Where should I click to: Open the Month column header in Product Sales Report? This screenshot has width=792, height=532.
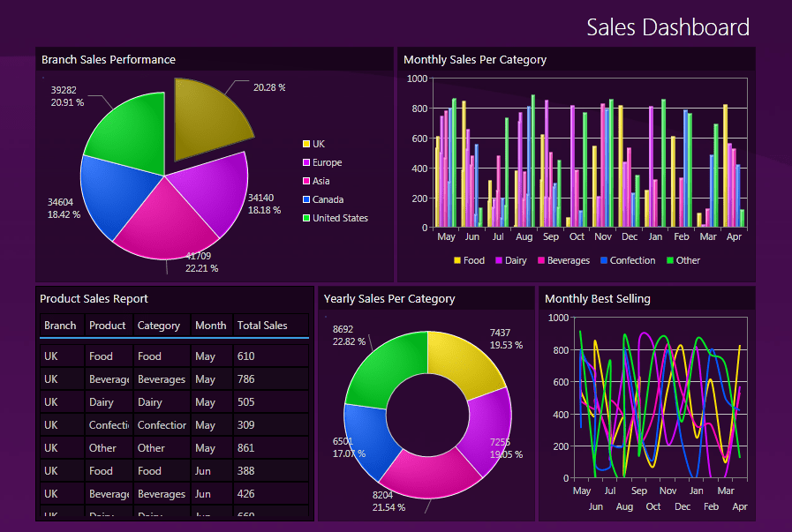(210, 325)
